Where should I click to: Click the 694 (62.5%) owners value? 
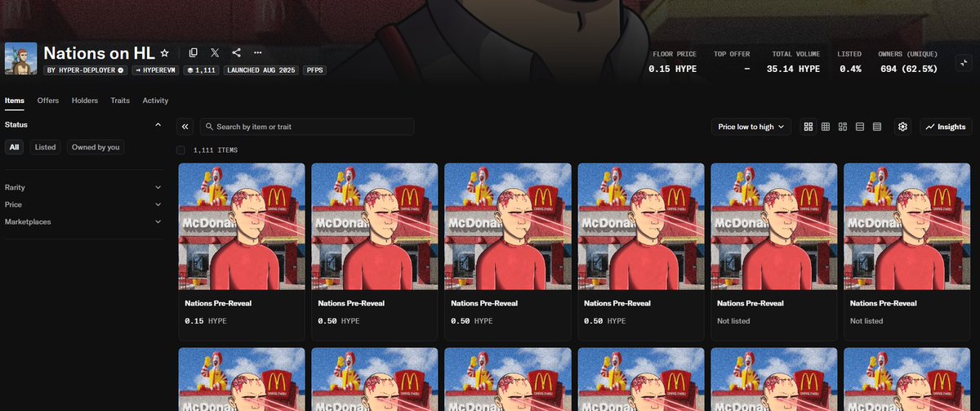[x=908, y=69]
